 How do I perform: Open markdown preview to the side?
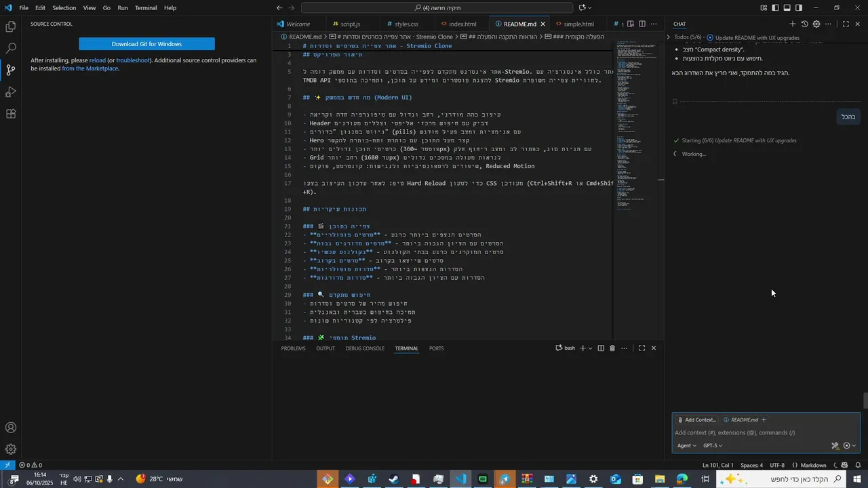click(631, 24)
